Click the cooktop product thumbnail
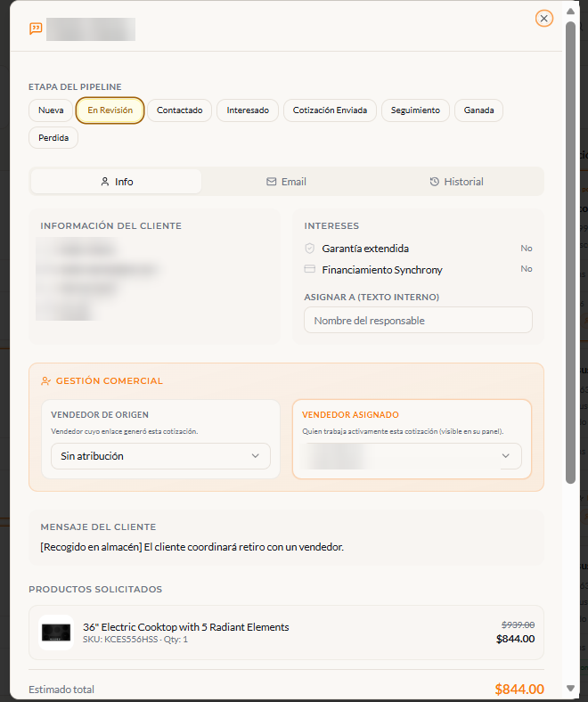588x702 pixels. click(56, 633)
